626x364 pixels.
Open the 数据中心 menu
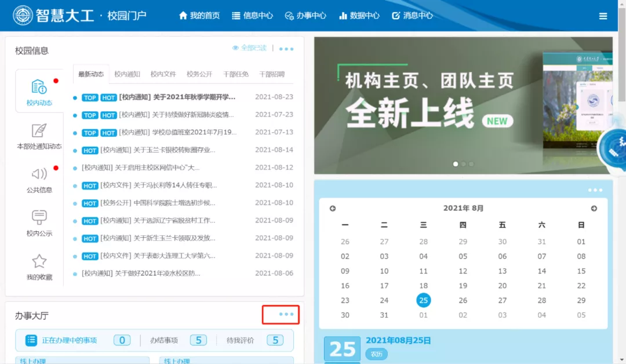359,16
